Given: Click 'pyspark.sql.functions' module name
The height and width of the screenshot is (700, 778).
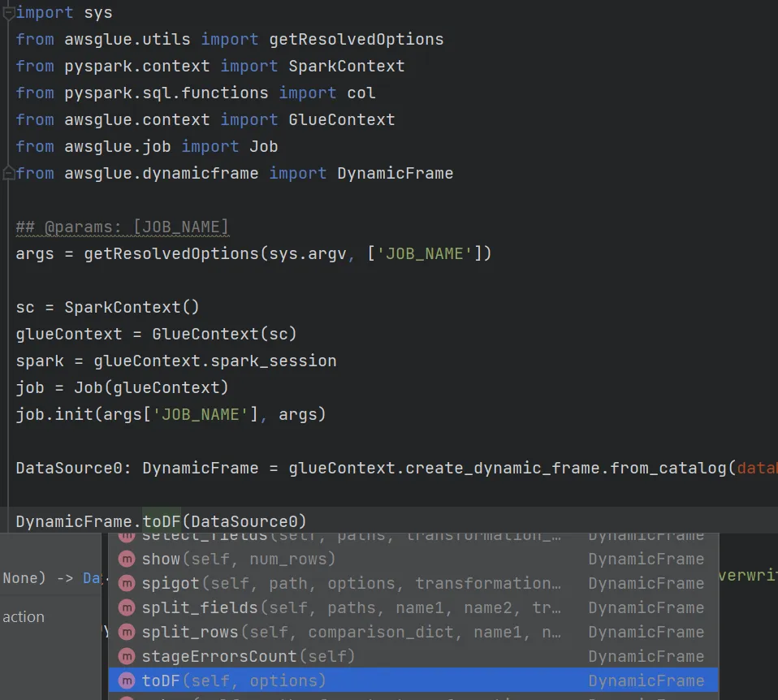Looking at the screenshot, I should pyautogui.click(x=166, y=93).
